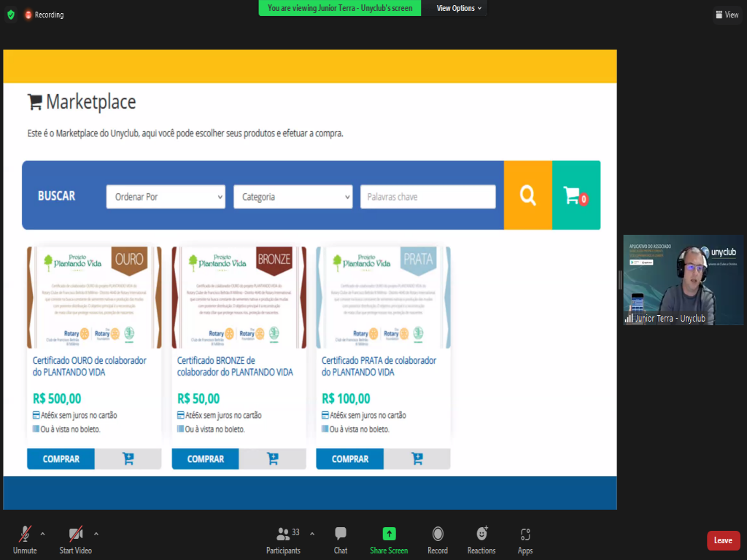Add Certificado PRATA to cart icon
747x560 pixels.
point(417,459)
